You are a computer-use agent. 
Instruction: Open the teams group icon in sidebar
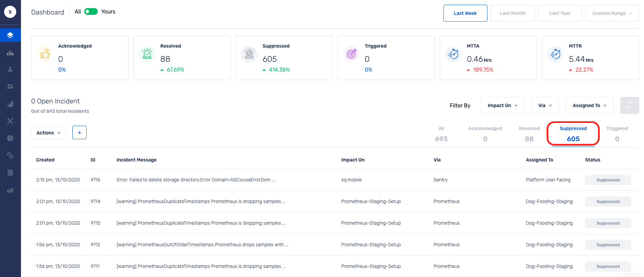(x=10, y=86)
